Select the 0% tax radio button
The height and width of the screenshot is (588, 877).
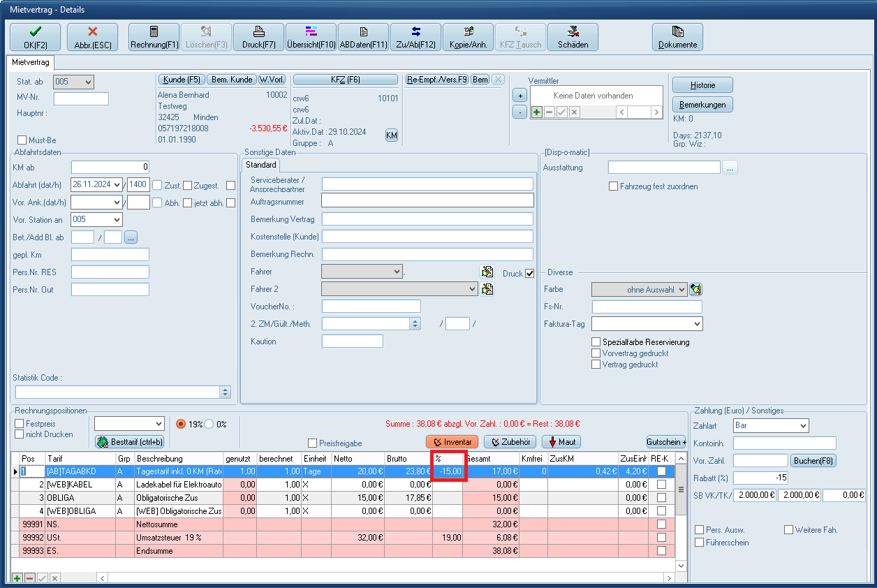click(209, 424)
